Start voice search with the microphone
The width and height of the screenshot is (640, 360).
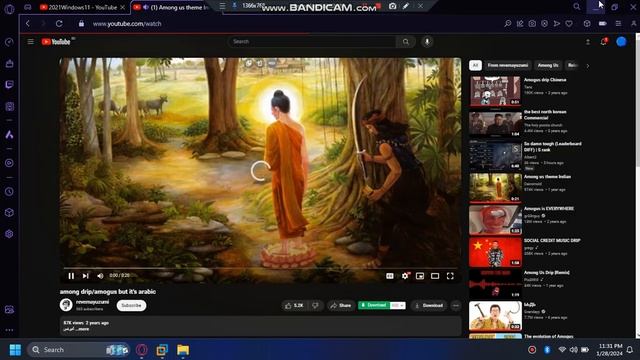tap(427, 42)
